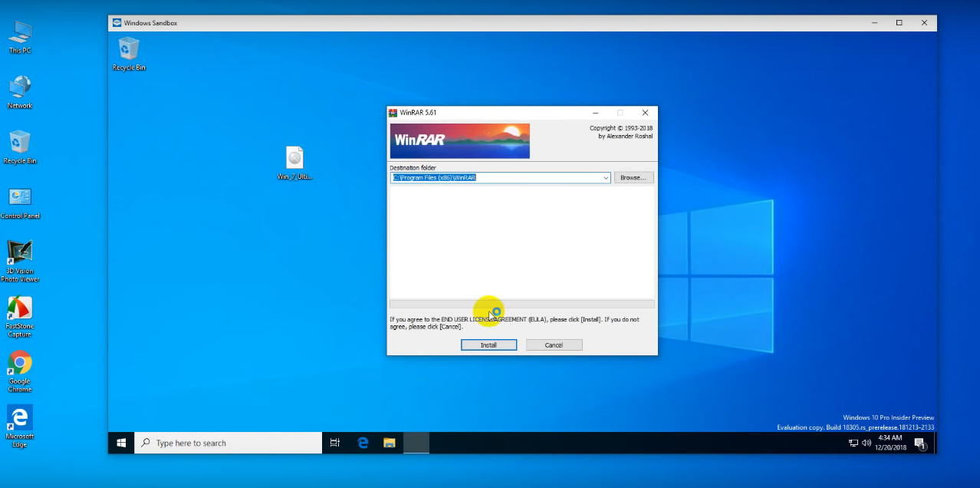The width and height of the screenshot is (980, 488).
Task: Select Google Chrome desktop shortcut
Action: tap(20, 371)
